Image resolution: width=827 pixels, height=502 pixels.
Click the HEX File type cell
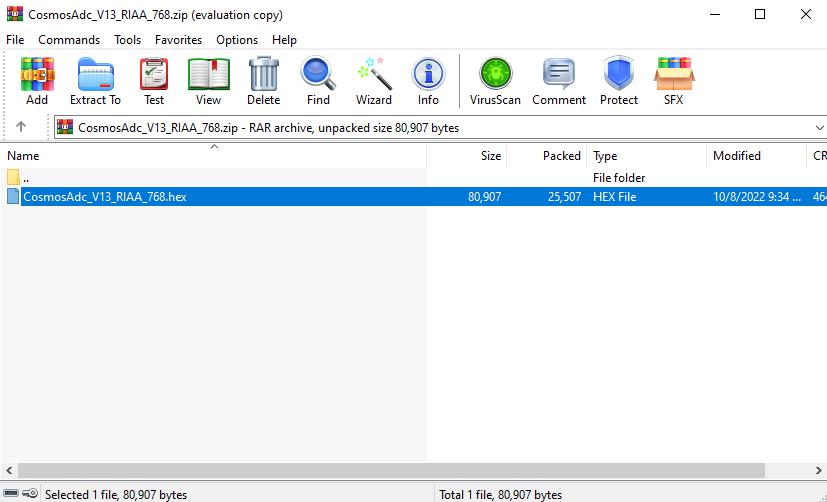pos(614,197)
